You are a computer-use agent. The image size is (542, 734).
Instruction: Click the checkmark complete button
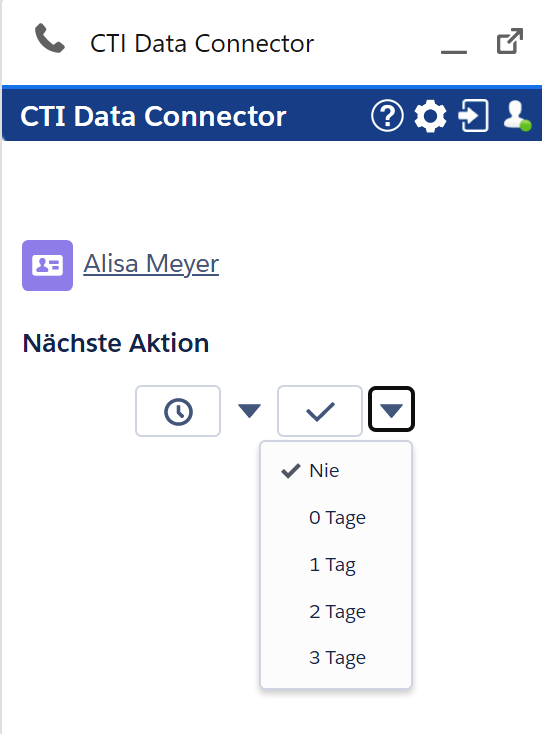pyautogui.click(x=320, y=411)
